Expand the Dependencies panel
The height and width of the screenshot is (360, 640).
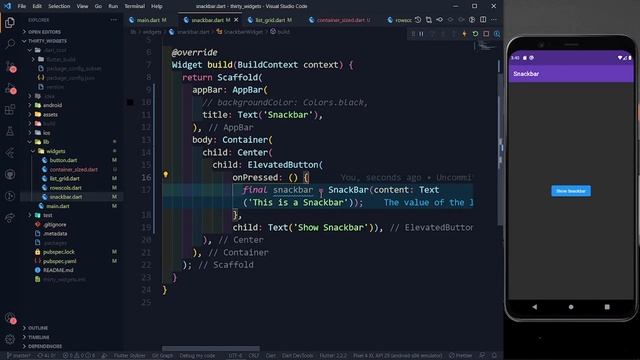(x=45, y=346)
